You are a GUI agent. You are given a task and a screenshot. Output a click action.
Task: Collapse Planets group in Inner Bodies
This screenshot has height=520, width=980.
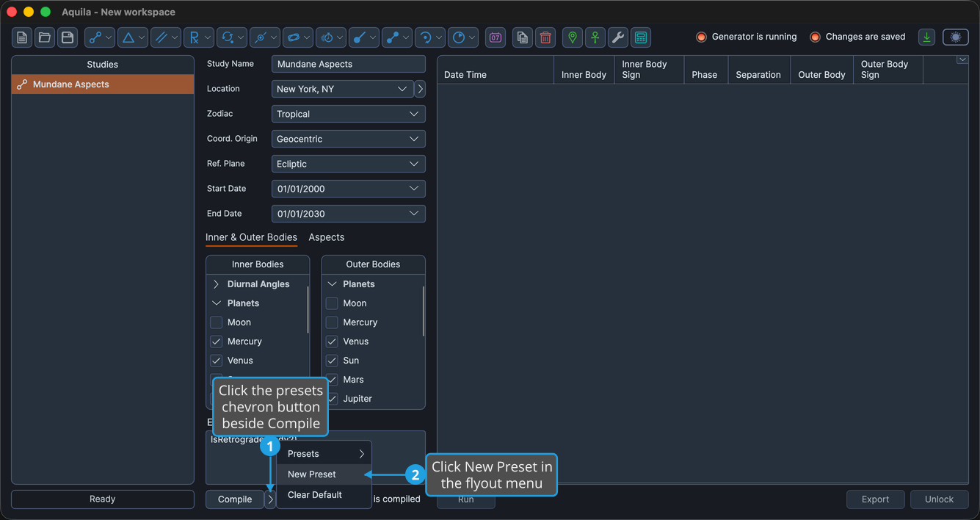(x=216, y=303)
